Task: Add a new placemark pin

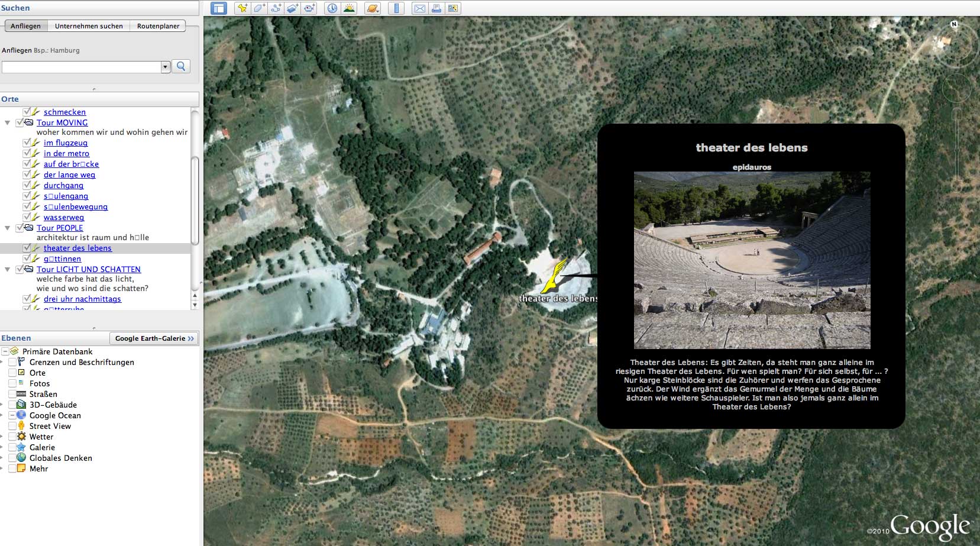Action: tap(242, 8)
